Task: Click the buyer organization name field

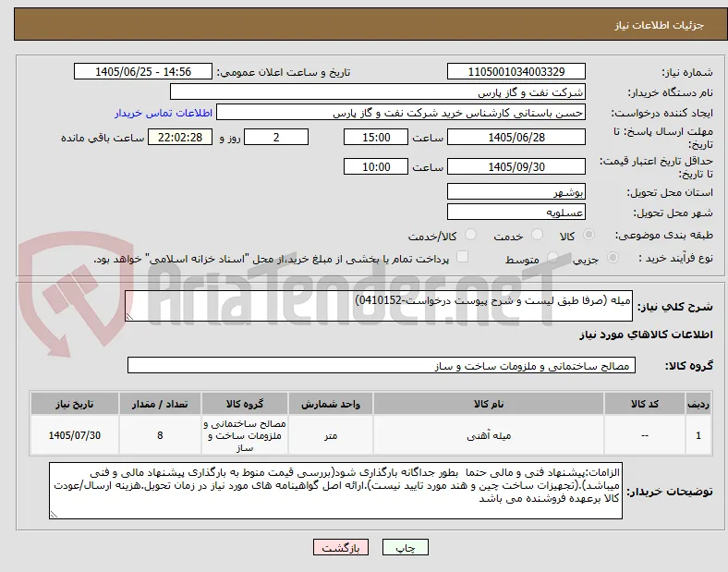Action: tap(378, 91)
